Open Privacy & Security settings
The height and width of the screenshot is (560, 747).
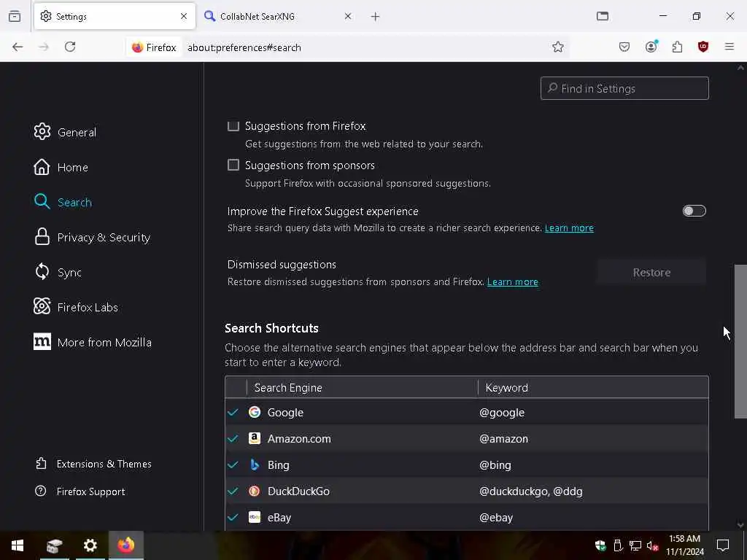click(x=92, y=237)
